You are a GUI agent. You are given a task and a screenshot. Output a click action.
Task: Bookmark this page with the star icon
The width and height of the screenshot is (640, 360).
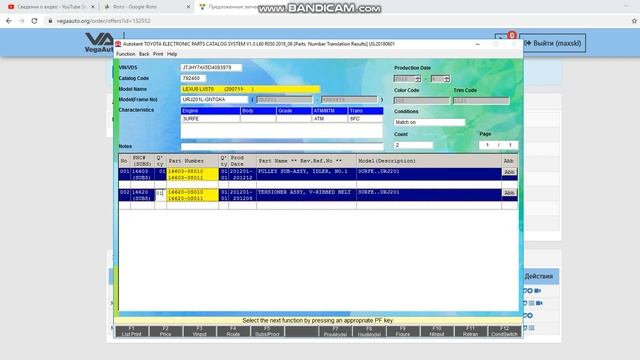(634, 21)
